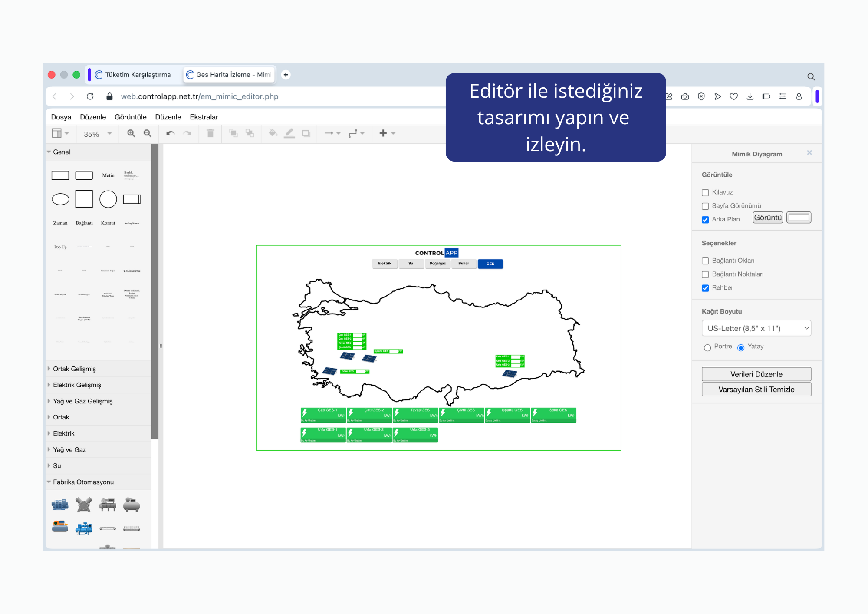Open the waypoint style dropdown
Image resolution: width=868 pixels, height=614 pixels.
pos(356,133)
